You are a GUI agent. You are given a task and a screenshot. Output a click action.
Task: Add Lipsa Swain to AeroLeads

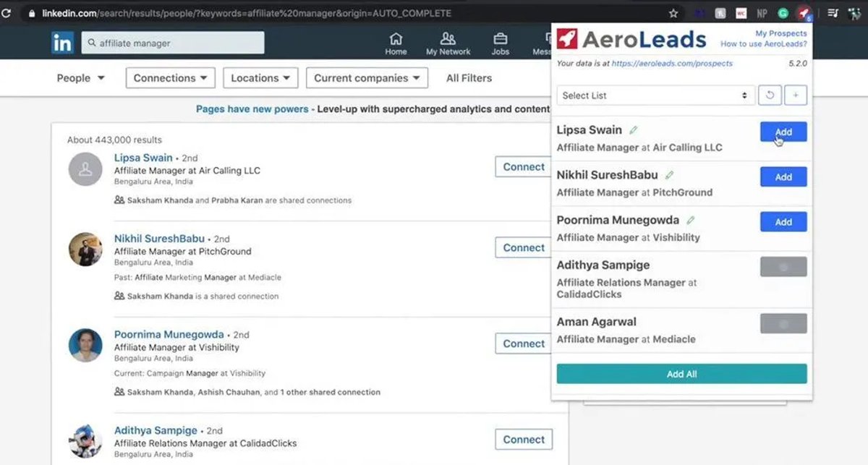783,132
